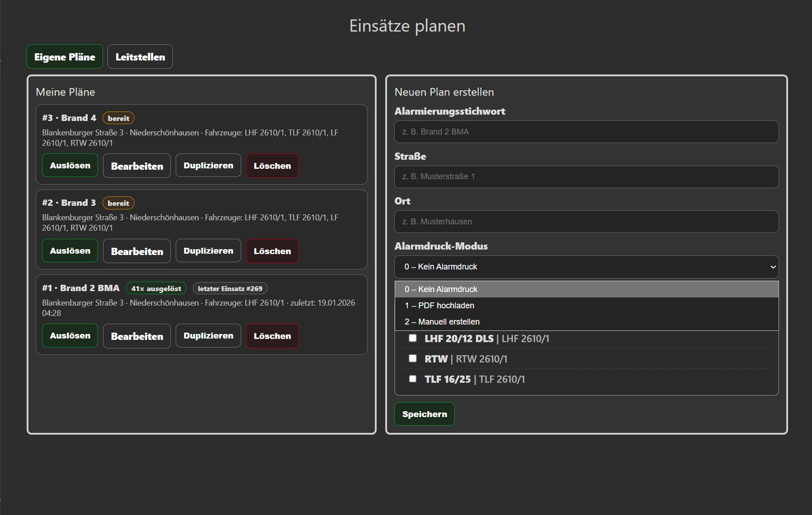Check the LHF 20/12 DLS vehicle checkbox

(x=413, y=338)
